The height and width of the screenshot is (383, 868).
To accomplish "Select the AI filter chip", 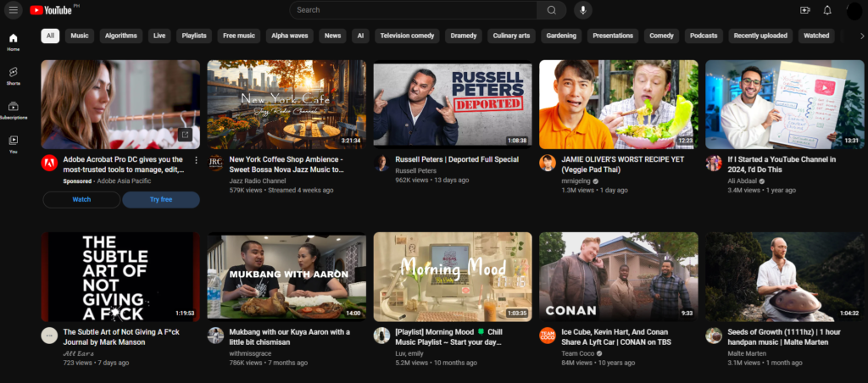I will pyautogui.click(x=360, y=36).
